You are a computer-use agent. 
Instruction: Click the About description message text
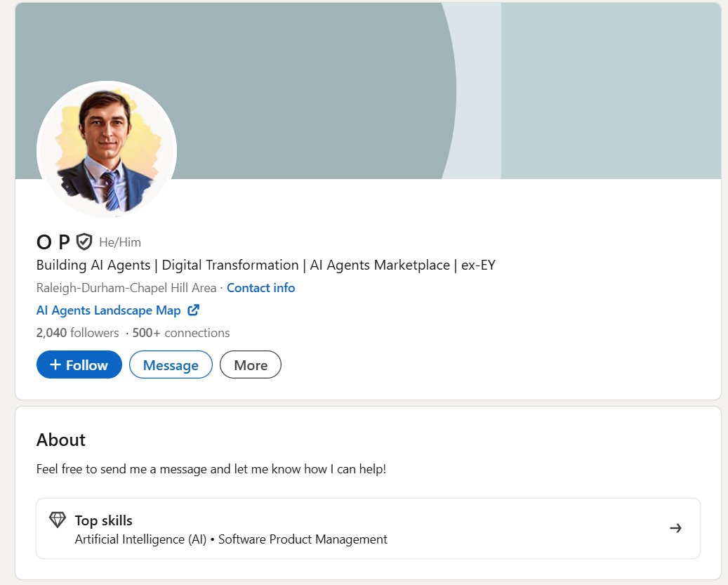(211, 469)
